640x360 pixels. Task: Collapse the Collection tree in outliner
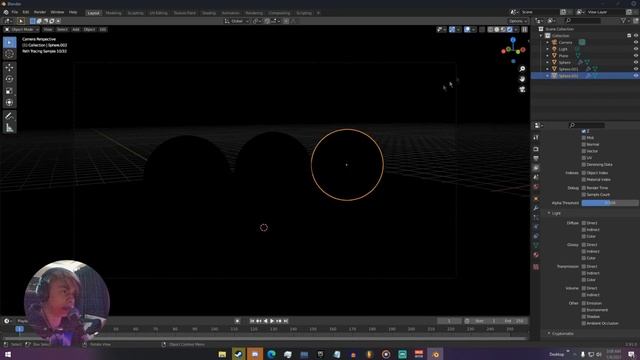pos(541,36)
